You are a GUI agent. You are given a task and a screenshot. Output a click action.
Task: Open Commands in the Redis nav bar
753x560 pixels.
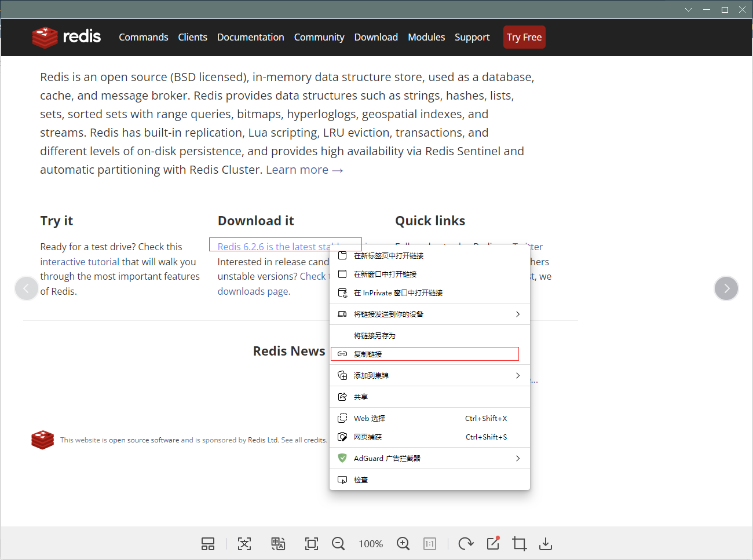click(144, 37)
